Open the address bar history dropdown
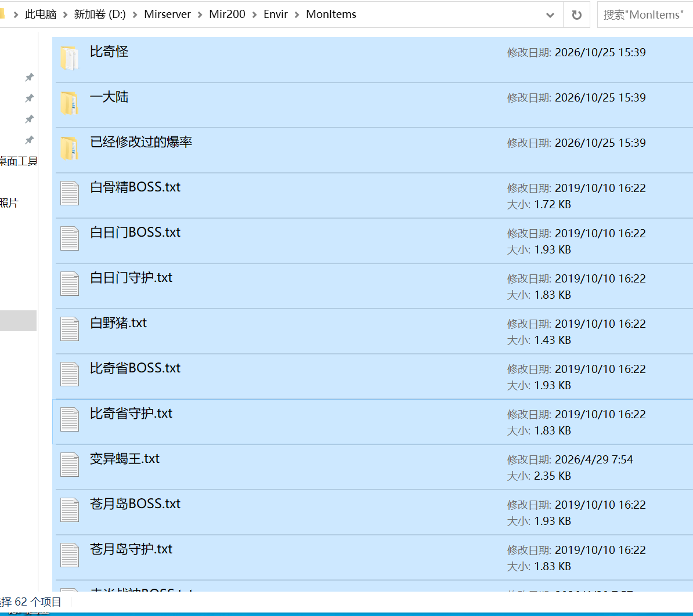The width and height of the screenshot is (693, 616). click(550, 15)
